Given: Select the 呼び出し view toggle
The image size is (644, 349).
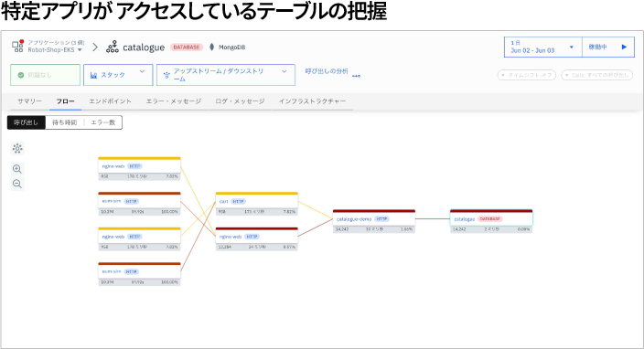Looking at the screenshot, I should pos(26,122).
